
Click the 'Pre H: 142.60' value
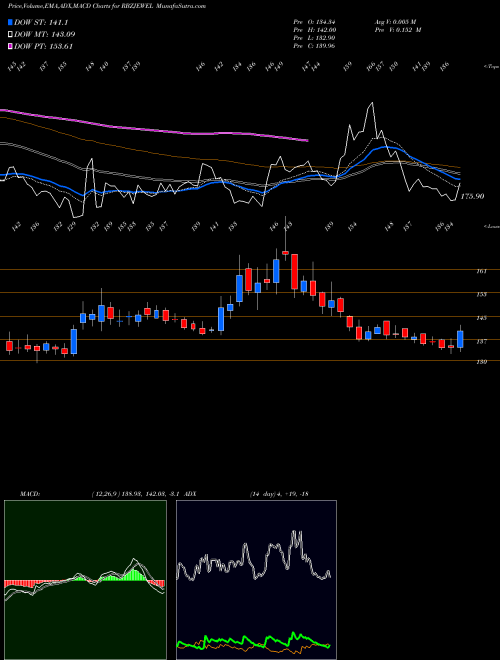[x=314, y=30]
